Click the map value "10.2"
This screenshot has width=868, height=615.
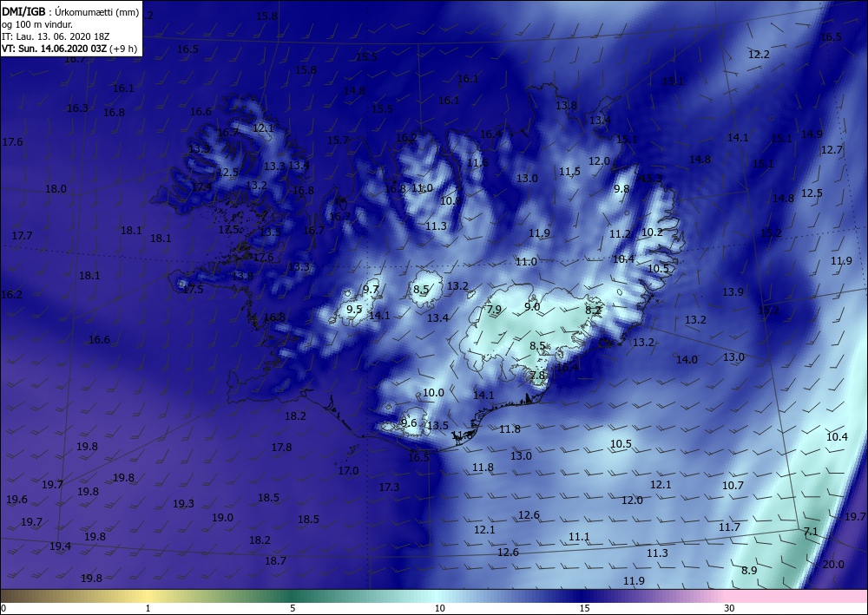click(x=652, y=232)
